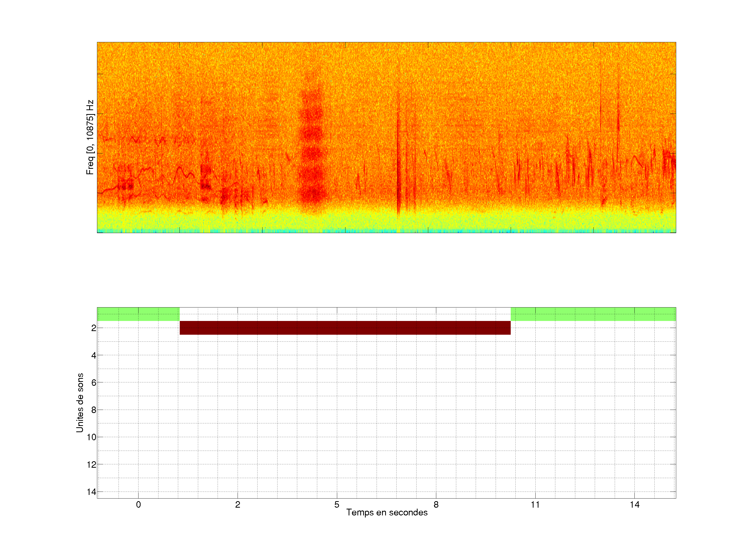The height and width of the screenshot is (560, 747).
Task: Click the y-axis tick label 12
Action: coord(92,465)
